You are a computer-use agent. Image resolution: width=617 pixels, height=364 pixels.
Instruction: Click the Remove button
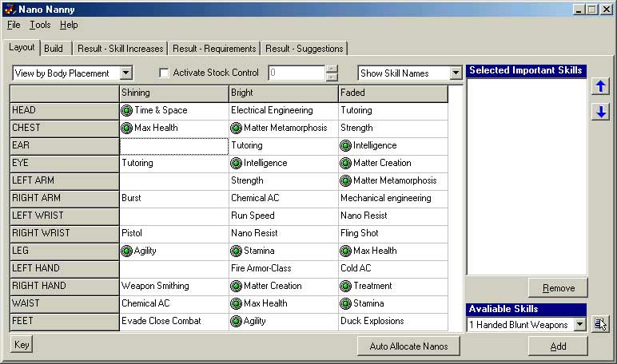pos(558,287)
